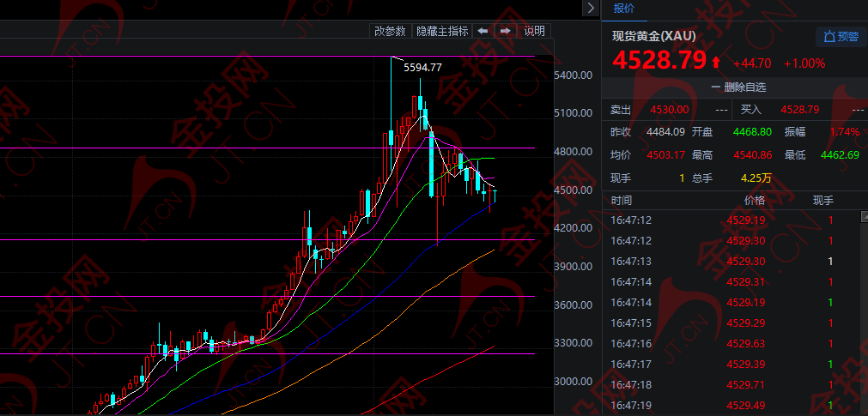Open the 改参数 parameter settings
This screenshot has width=868, height=416.
point(391,31)
